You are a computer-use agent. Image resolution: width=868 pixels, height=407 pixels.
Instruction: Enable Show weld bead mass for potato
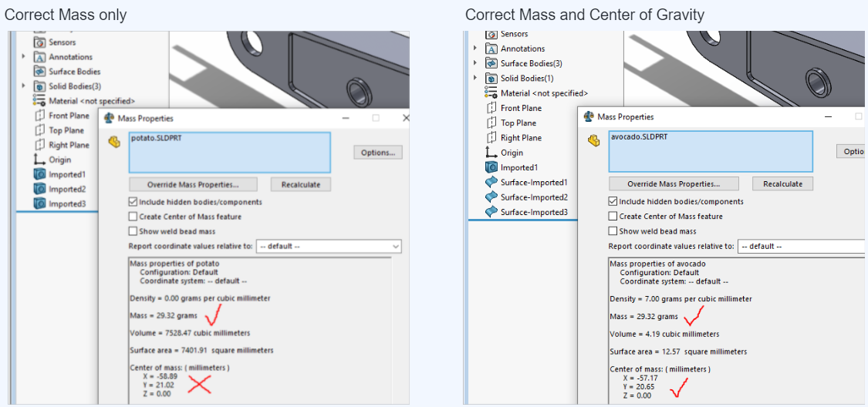coord(133,231)
